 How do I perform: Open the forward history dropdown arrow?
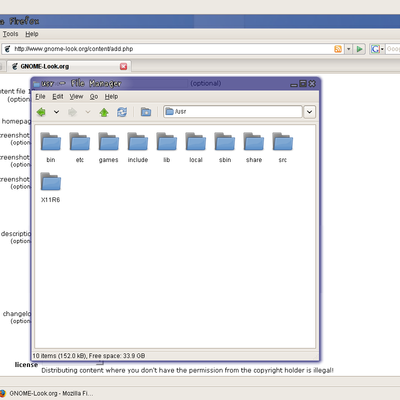click(88, 112)
